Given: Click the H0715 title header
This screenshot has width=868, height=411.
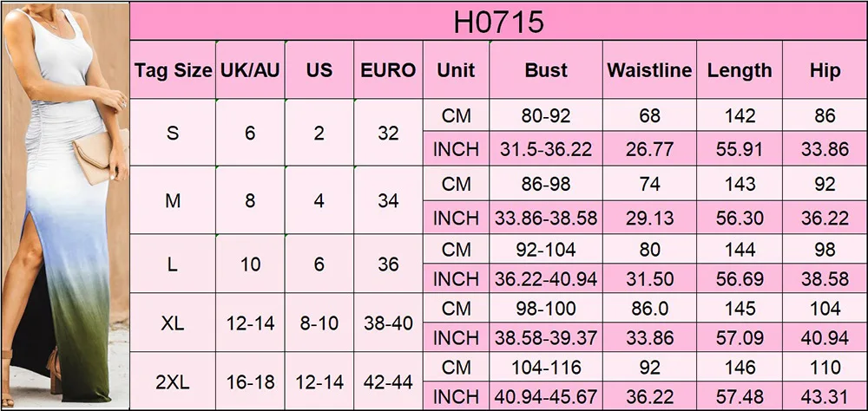Looking at the screenshot, I should [498, 21].
